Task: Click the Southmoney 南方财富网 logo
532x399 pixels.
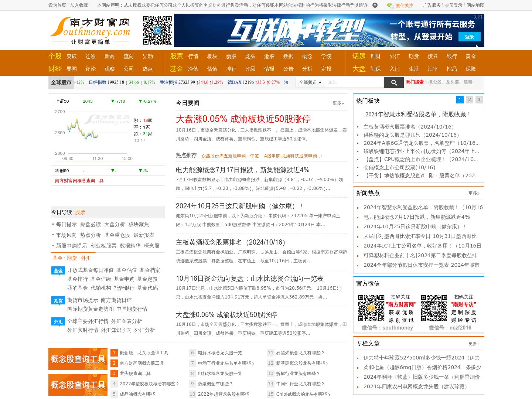Action: (90, 31)
